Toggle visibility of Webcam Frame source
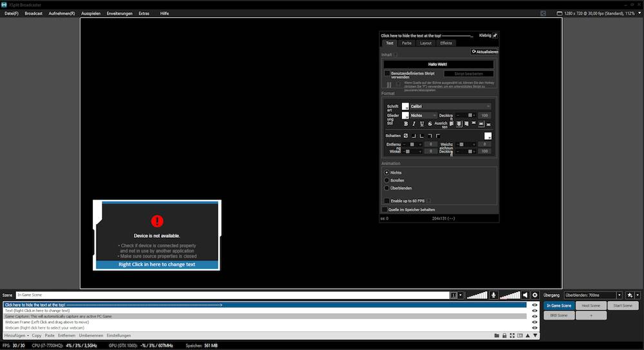This screenshot has height=350, width=644. [x=535, y=322]
